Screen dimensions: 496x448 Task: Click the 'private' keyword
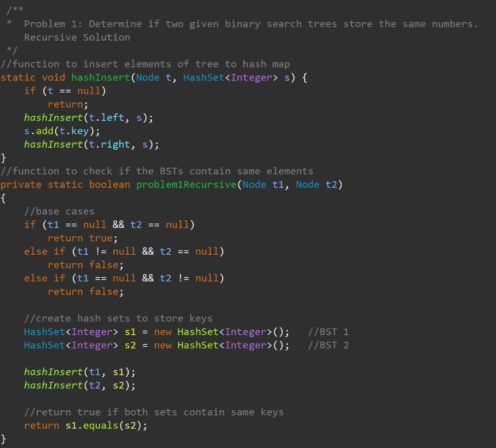click(x=21, y=185)
